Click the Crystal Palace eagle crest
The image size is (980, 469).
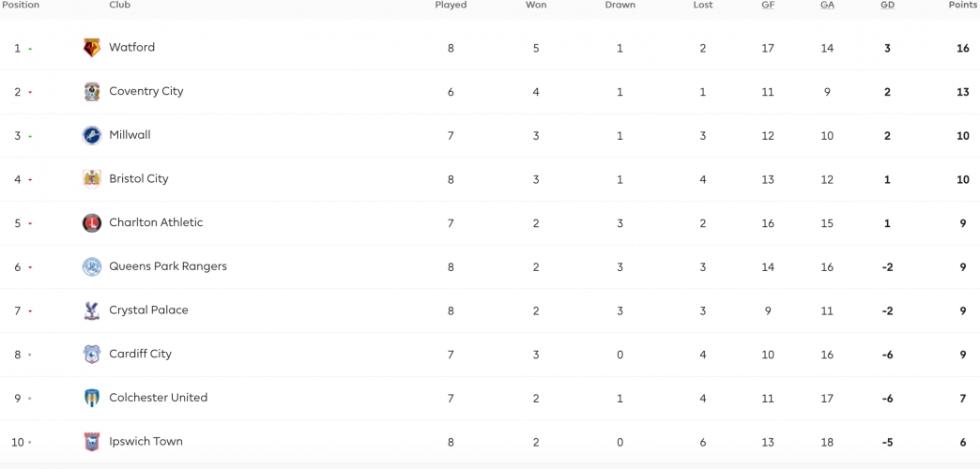(x=92, y=310)
